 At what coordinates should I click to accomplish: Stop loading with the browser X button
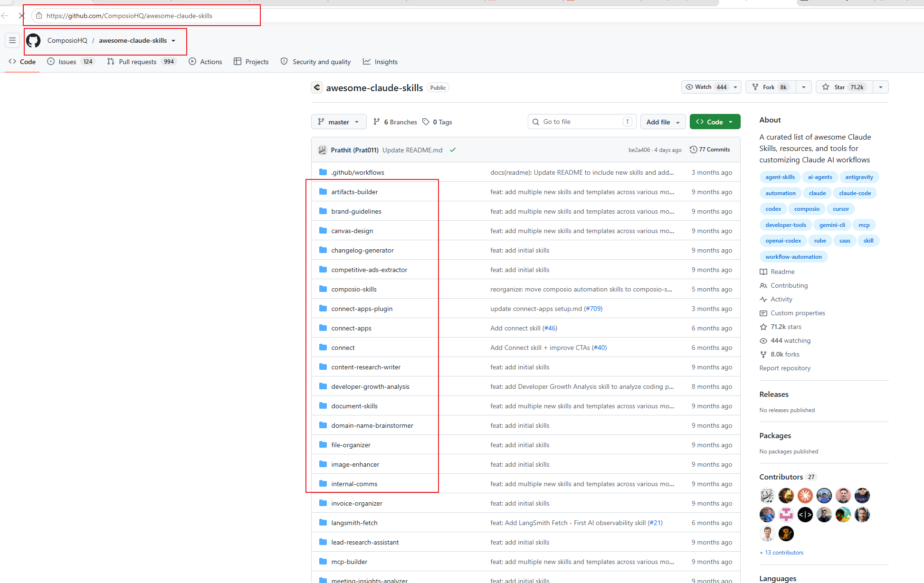22,16
